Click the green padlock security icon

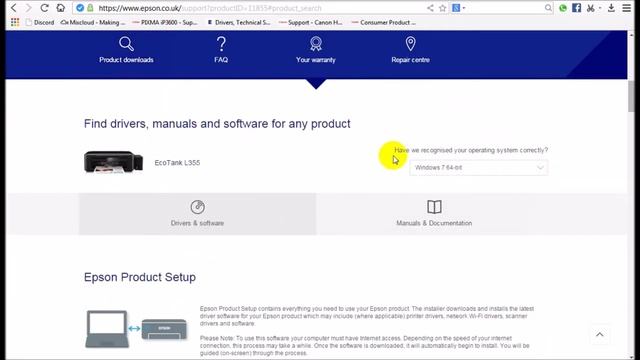90,8
